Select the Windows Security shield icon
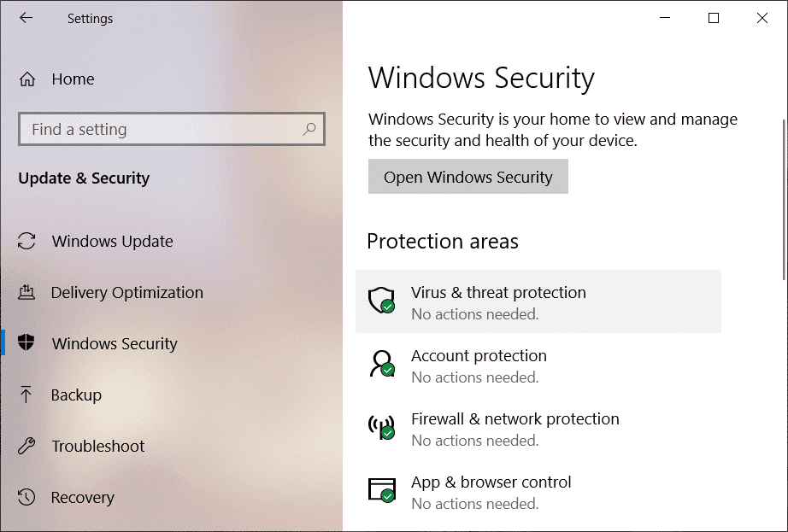This screenshot has width=788, height=532. coord(26,343)
